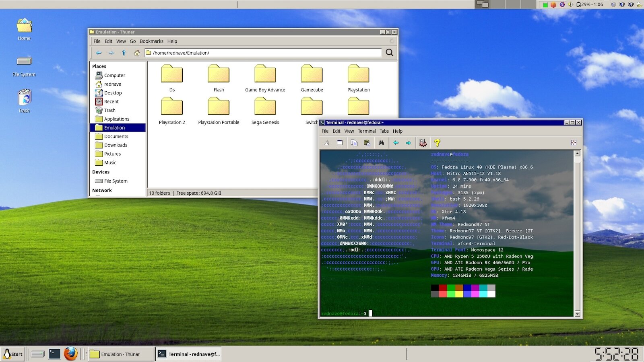Open Terminal window's Edit menu
This screenshot has height=362, width=644.
coord(336,131)
